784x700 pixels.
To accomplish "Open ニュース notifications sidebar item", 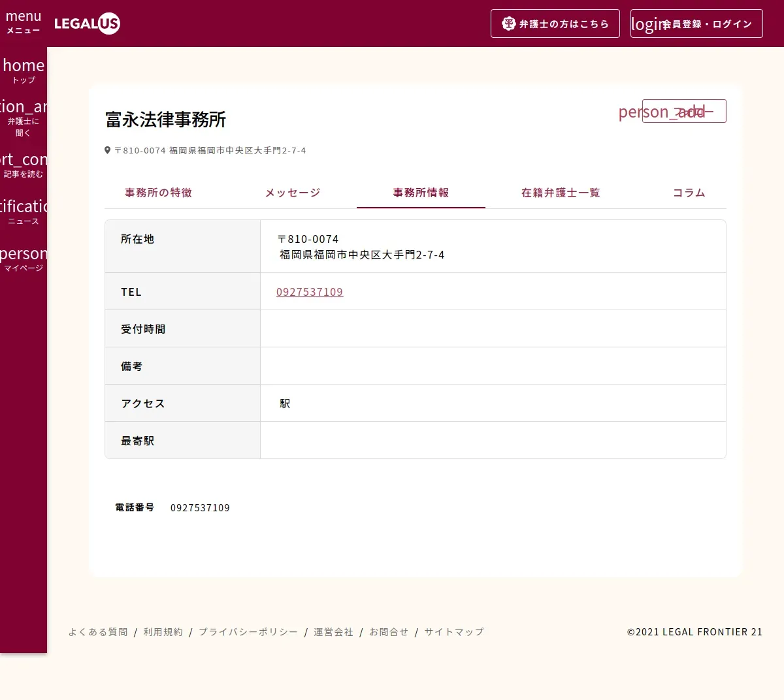I will 24,212.
